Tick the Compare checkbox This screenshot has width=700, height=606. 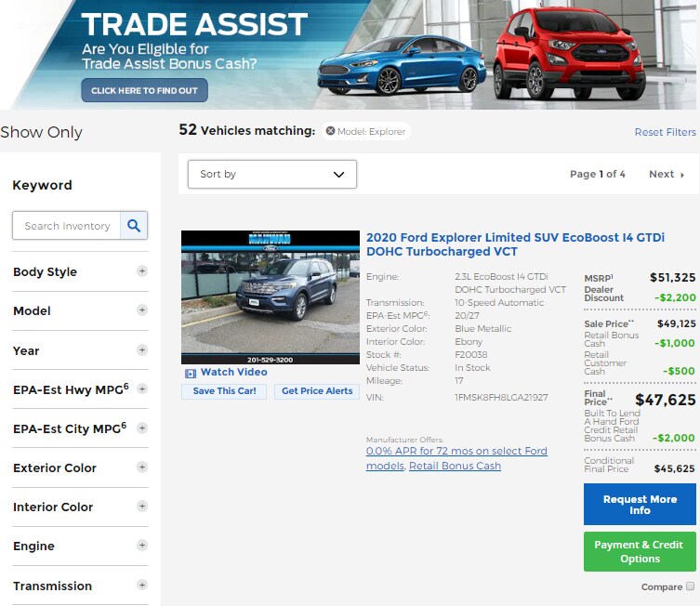tap(690, 586)
